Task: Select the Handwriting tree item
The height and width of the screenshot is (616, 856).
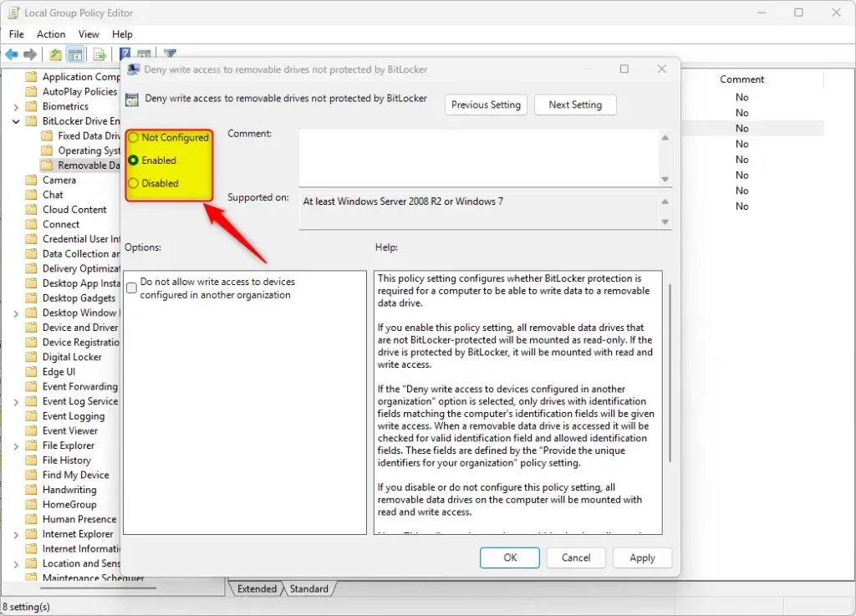Action: pos(69,489)
